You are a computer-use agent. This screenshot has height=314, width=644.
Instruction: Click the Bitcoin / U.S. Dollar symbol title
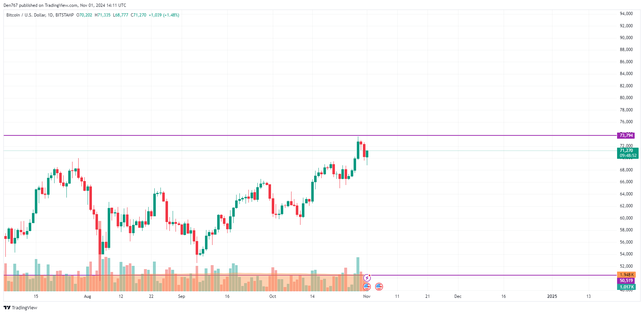26,15
